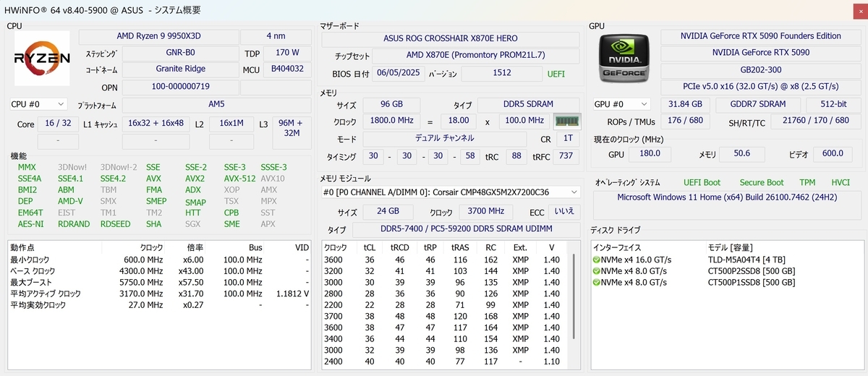Image resolution: width=868 pixels, height=376 pixels.
Task: Click the module size 24 GB field
Action: point(389,211)
